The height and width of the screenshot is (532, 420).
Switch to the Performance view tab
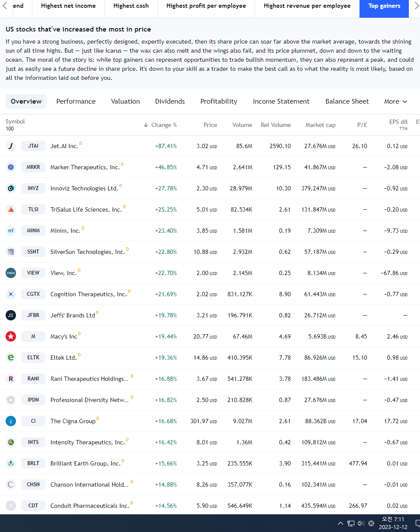point(76,101)
